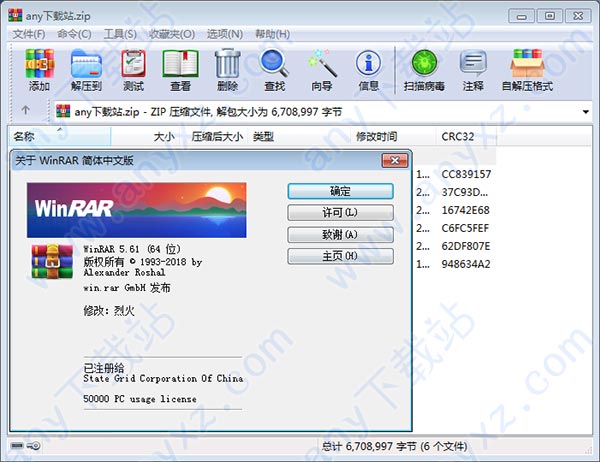Screen dimensions: 600x462
Task: Click the WinRAR 5.61 (64 位) version text
Action: coord(132,249)
